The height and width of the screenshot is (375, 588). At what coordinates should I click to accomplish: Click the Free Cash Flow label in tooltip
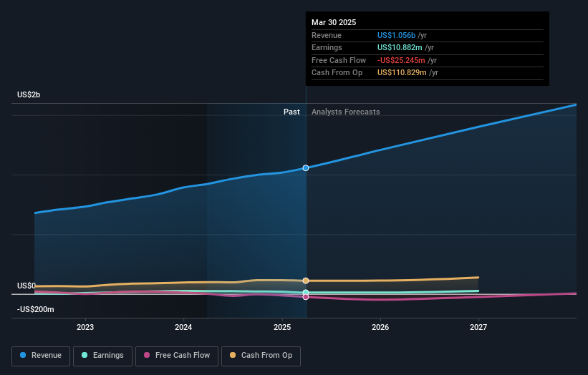point(339,60)
